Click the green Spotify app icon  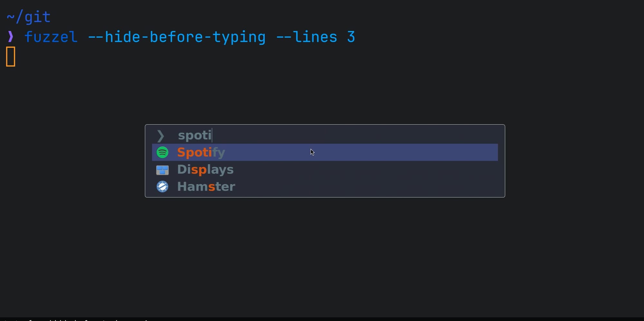(162, 152)
